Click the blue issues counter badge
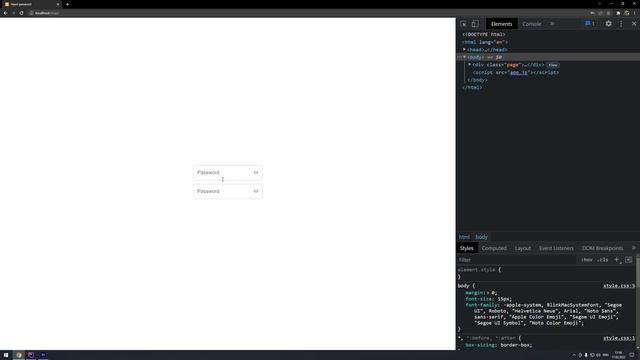This screenshot has width=640, height=360. click(590, 24)
